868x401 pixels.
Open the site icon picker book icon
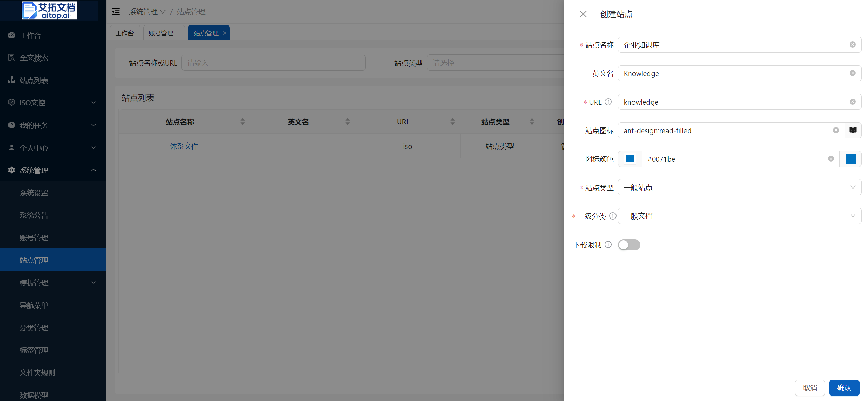pyautogui.click(x=853, y=130)
